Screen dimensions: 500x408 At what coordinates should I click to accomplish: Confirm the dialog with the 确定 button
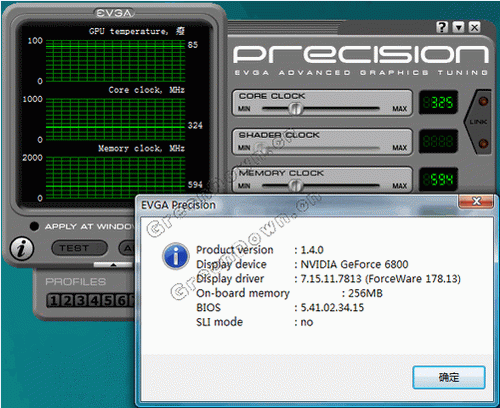449,377
